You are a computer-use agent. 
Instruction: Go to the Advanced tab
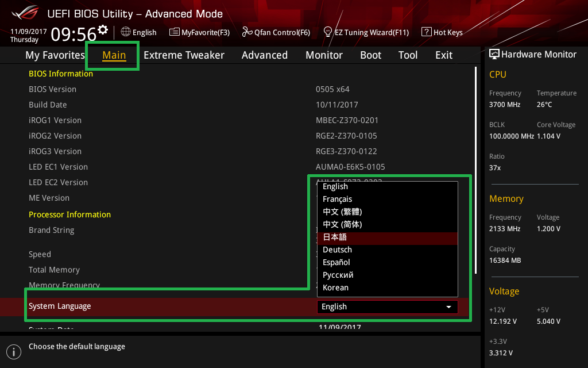[264, 55]
